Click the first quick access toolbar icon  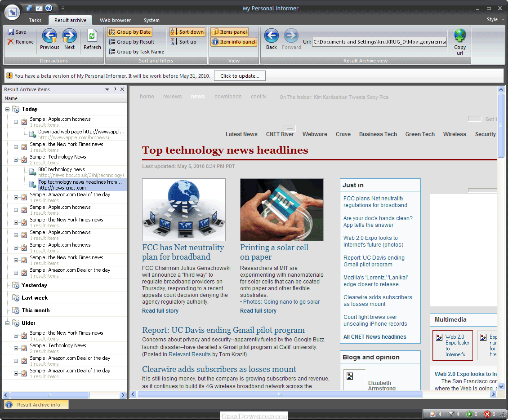pos(30,8)
